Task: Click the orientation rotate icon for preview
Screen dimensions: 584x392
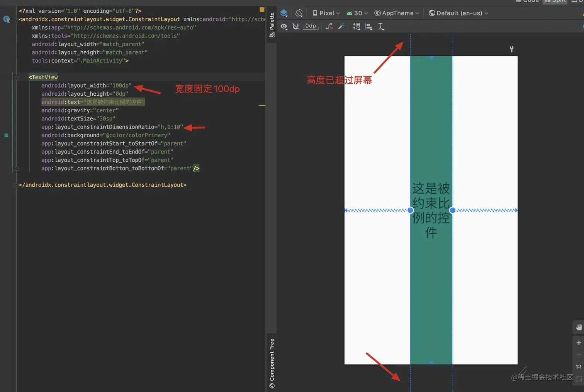Action: pyautogui.click(x=299, y=13)
